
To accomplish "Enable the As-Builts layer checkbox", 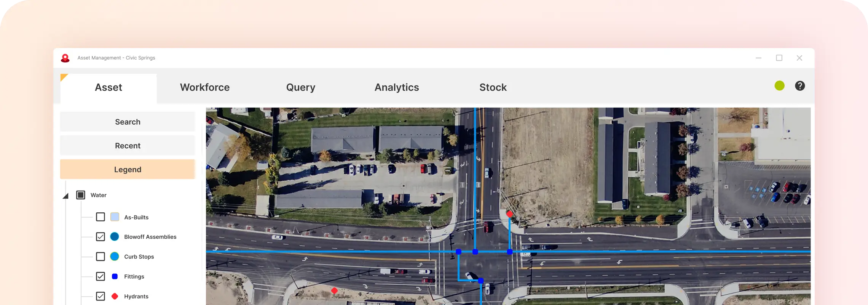I will 101,217.
